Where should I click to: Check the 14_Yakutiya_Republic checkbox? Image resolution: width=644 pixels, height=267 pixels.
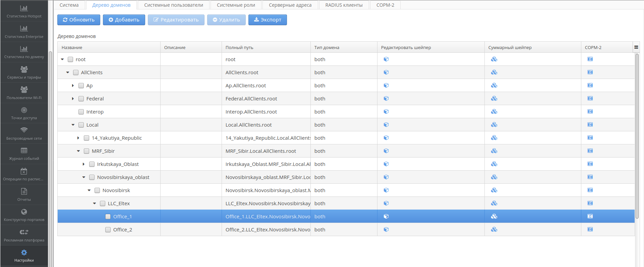point(86,138)
